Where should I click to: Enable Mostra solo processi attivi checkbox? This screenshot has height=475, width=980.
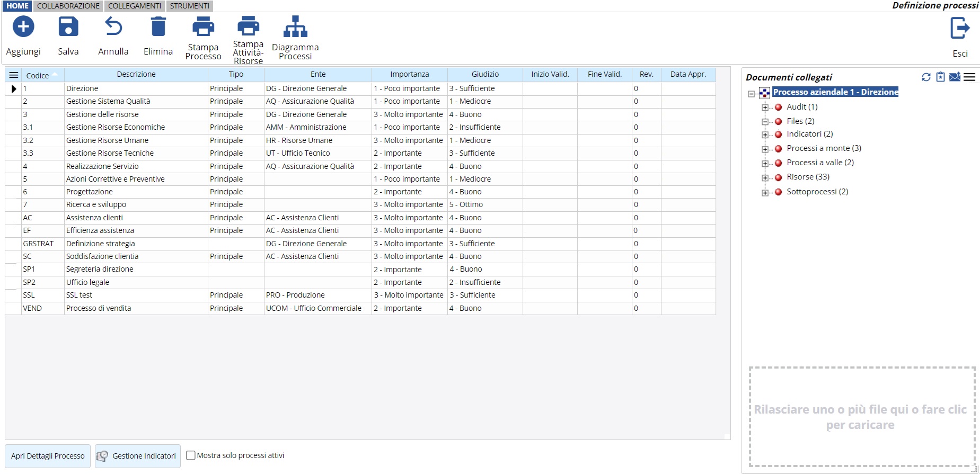pos(191,455)
